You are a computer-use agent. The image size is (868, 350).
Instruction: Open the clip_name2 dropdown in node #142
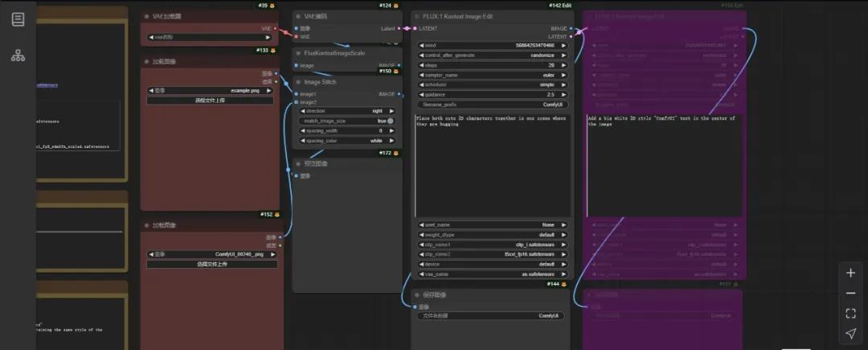(x=493, y=254)
